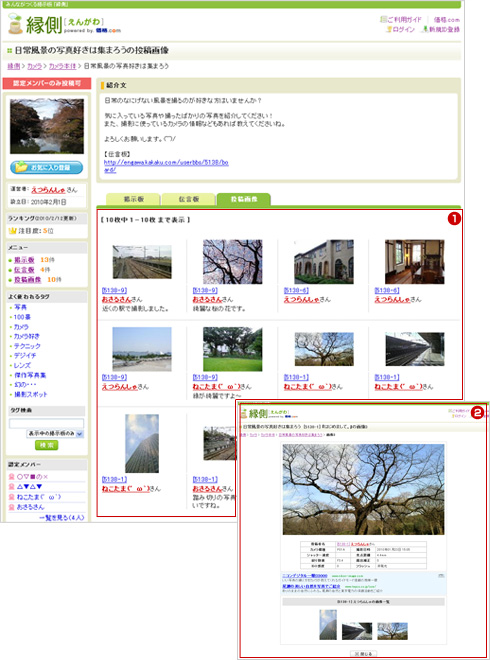490x660 pixels.
Task: Open 投稿画像 10件 in the sidebar menu
Action: 27,279
